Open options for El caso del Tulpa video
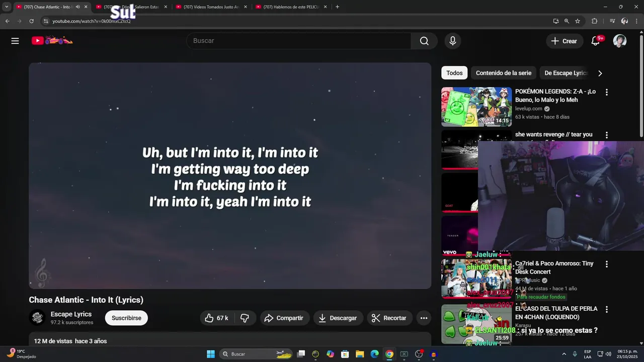 (x=607, y=309)
